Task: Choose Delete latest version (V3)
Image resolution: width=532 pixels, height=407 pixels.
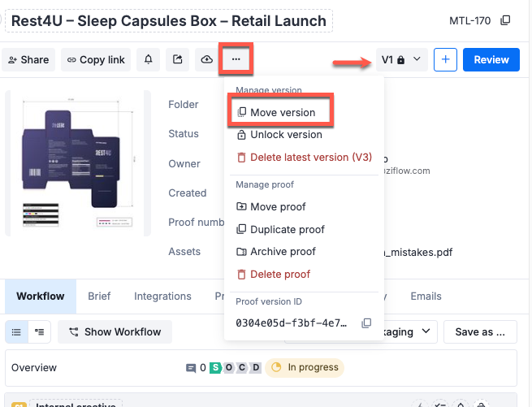Action: (304, 158)
